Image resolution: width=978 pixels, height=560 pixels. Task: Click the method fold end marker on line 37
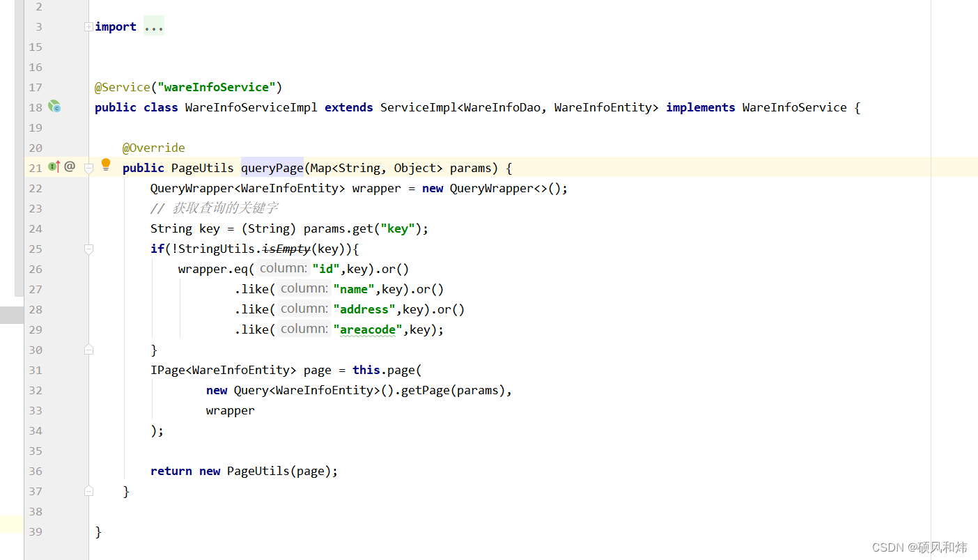point(88,491)
